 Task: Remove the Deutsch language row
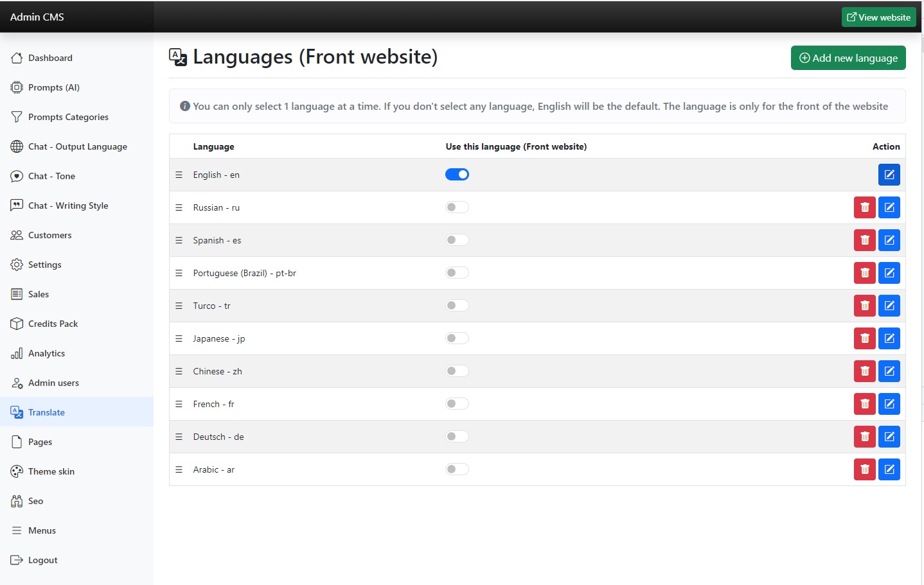pos(864,437)
